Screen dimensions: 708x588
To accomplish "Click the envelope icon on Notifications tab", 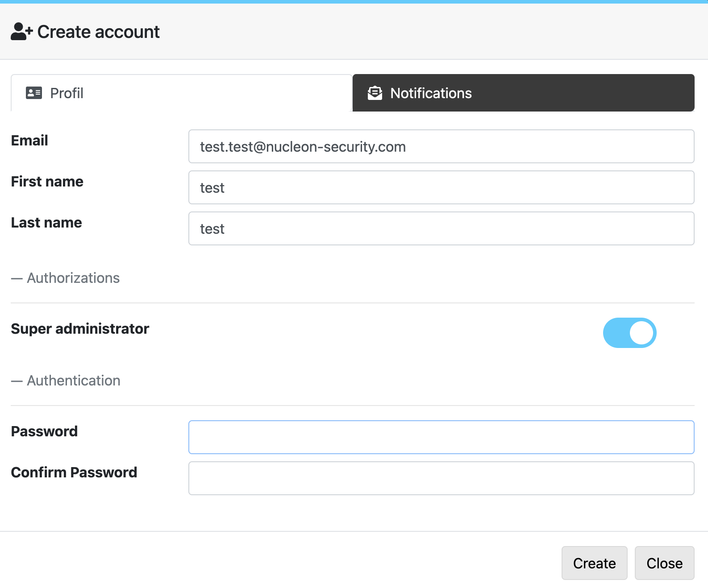I will tap(375, 93).
